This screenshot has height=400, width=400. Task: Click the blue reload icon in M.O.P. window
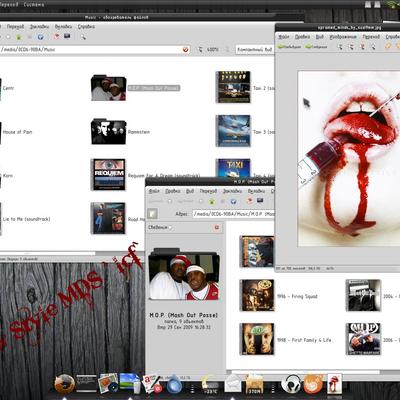233,201
